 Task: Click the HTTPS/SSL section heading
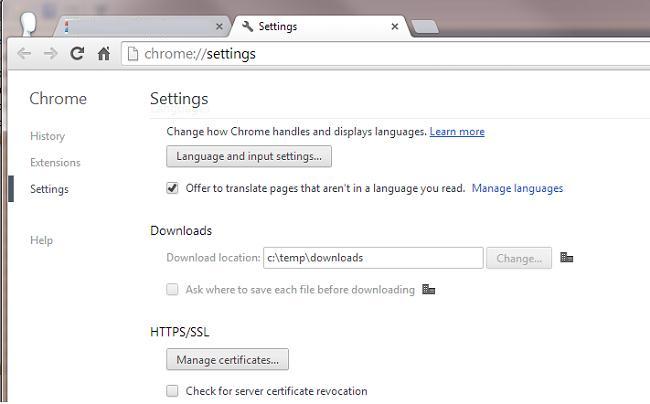[x=179, y=332]
